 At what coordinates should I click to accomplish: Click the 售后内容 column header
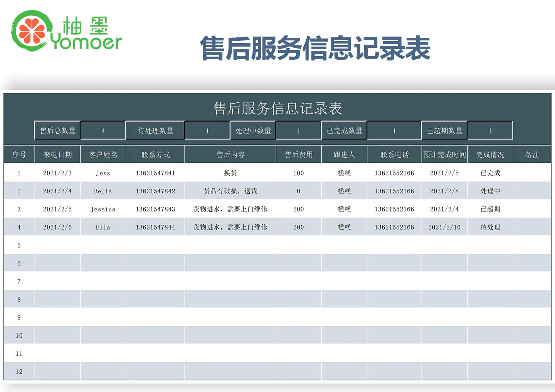point(230,155)
